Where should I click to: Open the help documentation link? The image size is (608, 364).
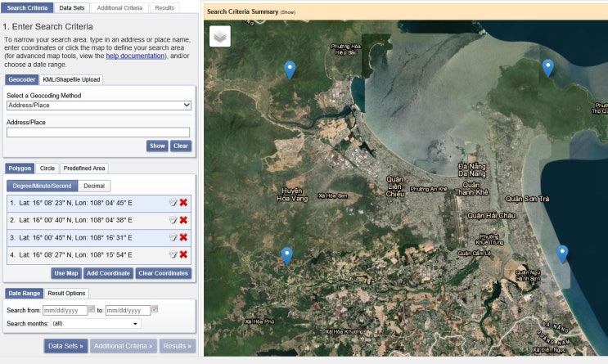tap(135, 56)
